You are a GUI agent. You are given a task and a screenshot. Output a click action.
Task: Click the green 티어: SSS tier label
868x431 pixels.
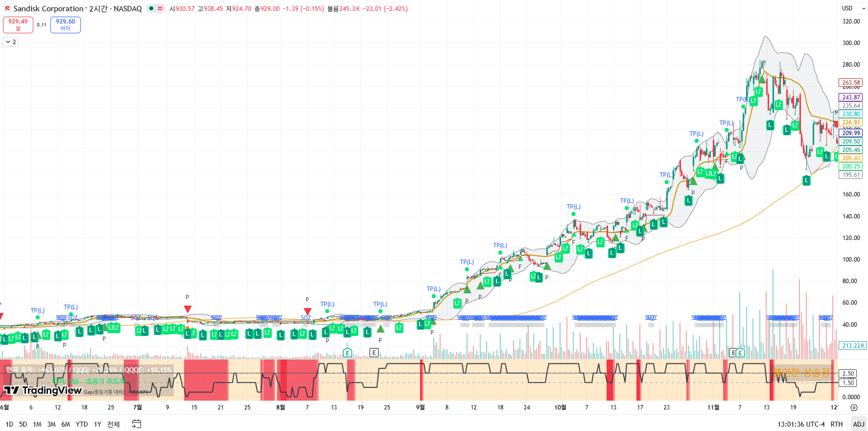(89, 382)
